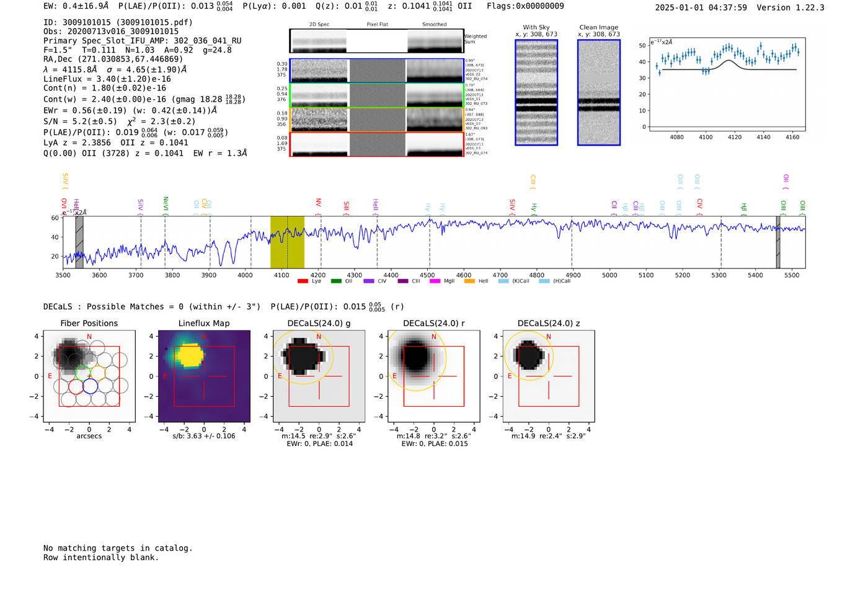The height and width of the screenshot is (591, 868).
Task: Select the green-bordered 2D spectrum row
Action: pyautogui.click(x=376, y=96)
